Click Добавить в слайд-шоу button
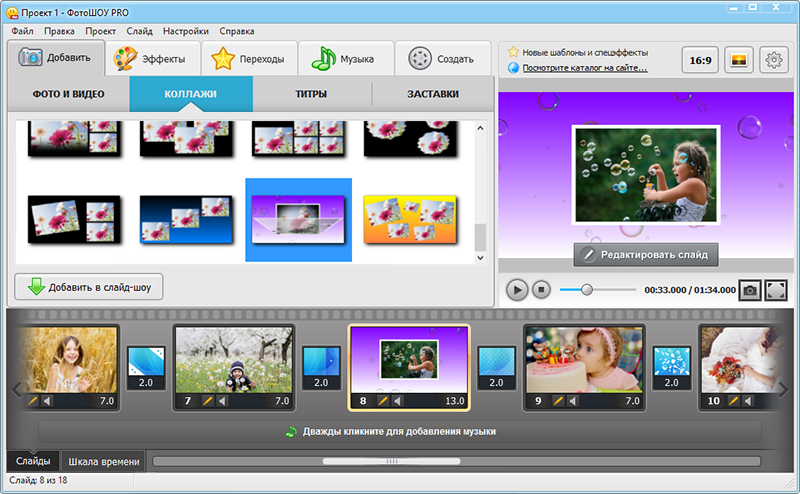This screenshot has height=494, width=800. [89, 287]
